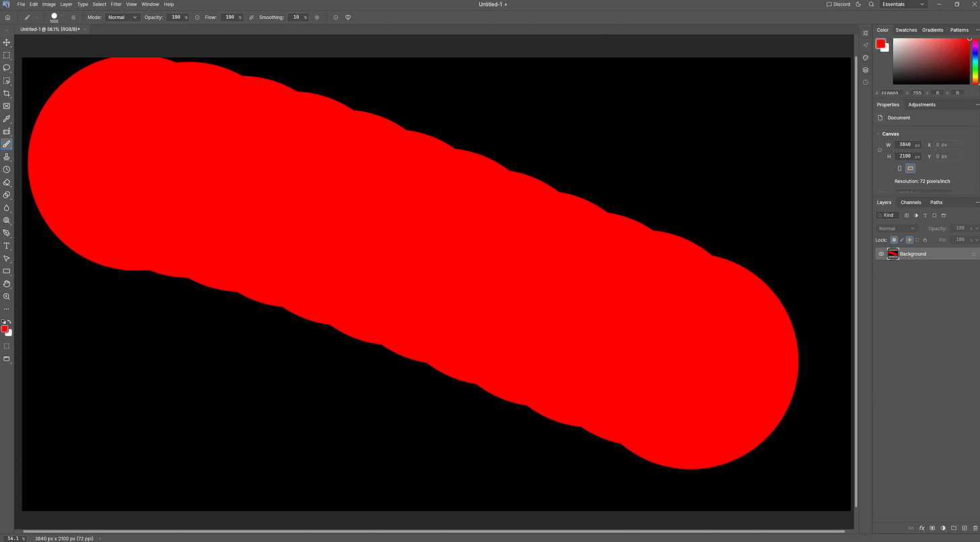Create a new layer with the plus icon
Viewport: 980px width, 542px height.
(965, 528)
